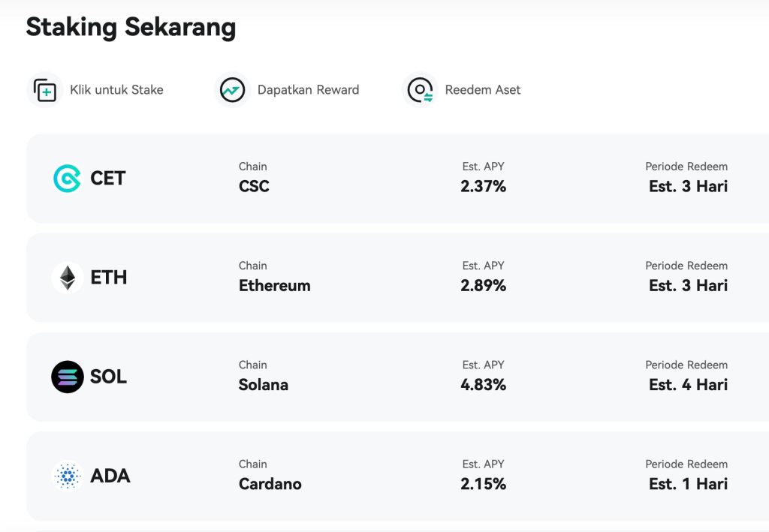Screen dimensions: 769x532
Task: Click the Cardano logo icon
Action: tap(68, 476)
